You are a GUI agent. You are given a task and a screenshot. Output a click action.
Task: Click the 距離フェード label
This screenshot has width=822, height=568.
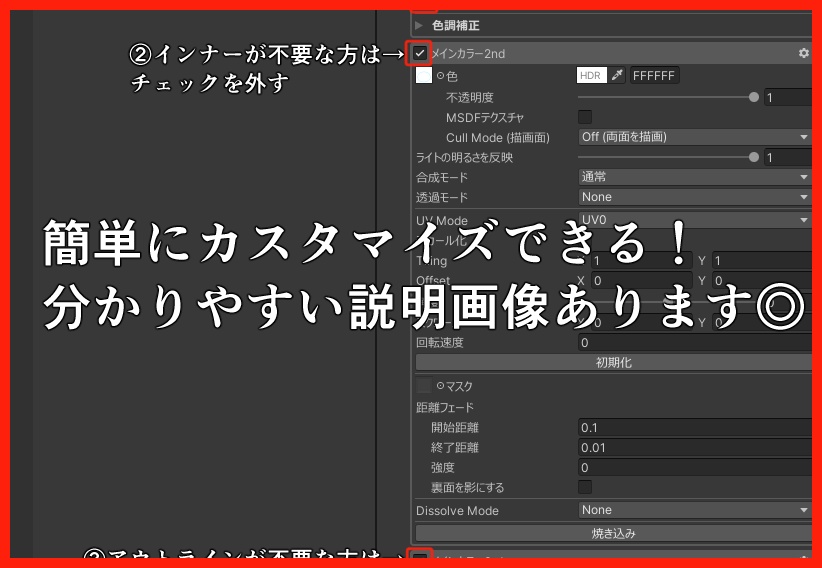pyautogui.click(x=445, y=408)
